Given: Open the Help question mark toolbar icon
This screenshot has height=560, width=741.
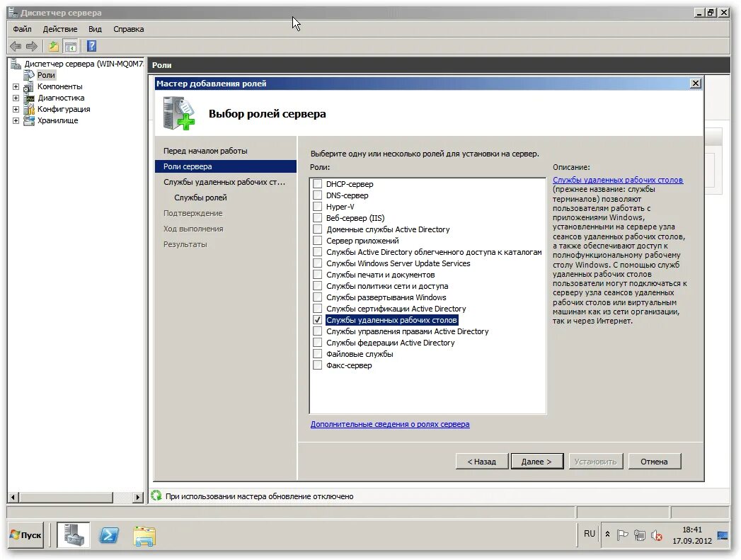Looking at the screenshot, I should [x=92, y=46].
